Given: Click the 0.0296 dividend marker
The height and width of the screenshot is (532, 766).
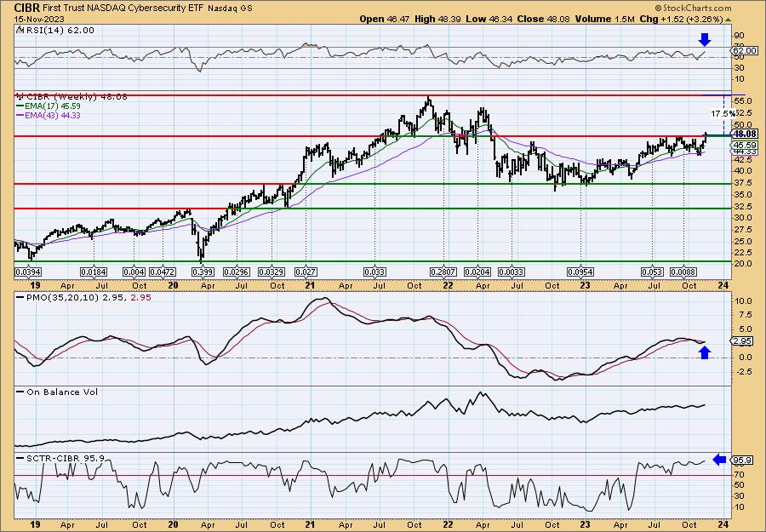Looking at the screenshot, I should tap(237, 272).
